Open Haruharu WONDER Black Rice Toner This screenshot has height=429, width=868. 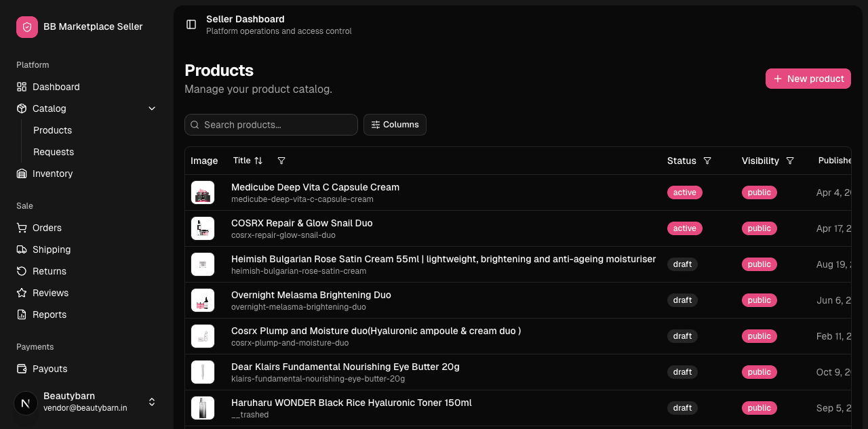(x=351, y=403)
